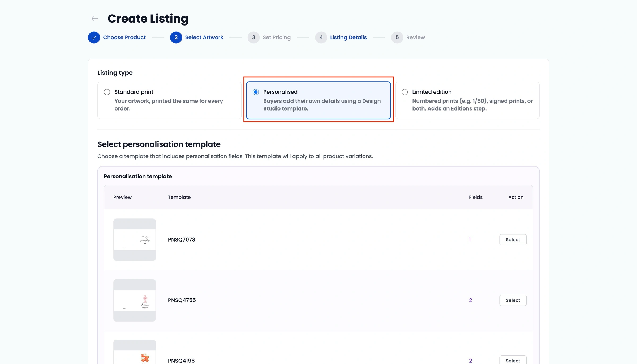Open the Review step label
637x364 pixels.
[x=415, y=37]
